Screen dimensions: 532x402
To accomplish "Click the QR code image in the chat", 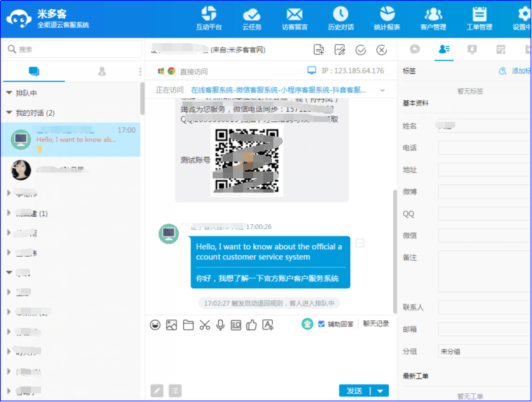I will [x=247, y=160].
